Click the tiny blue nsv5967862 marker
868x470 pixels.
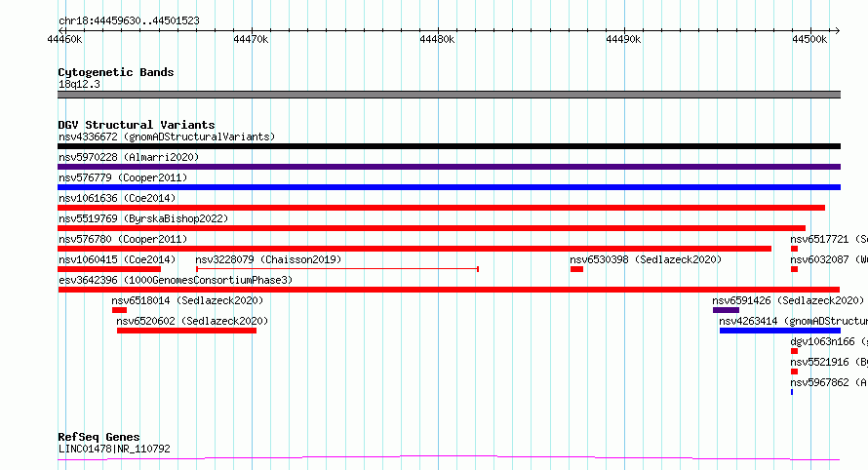coord(792,392)
